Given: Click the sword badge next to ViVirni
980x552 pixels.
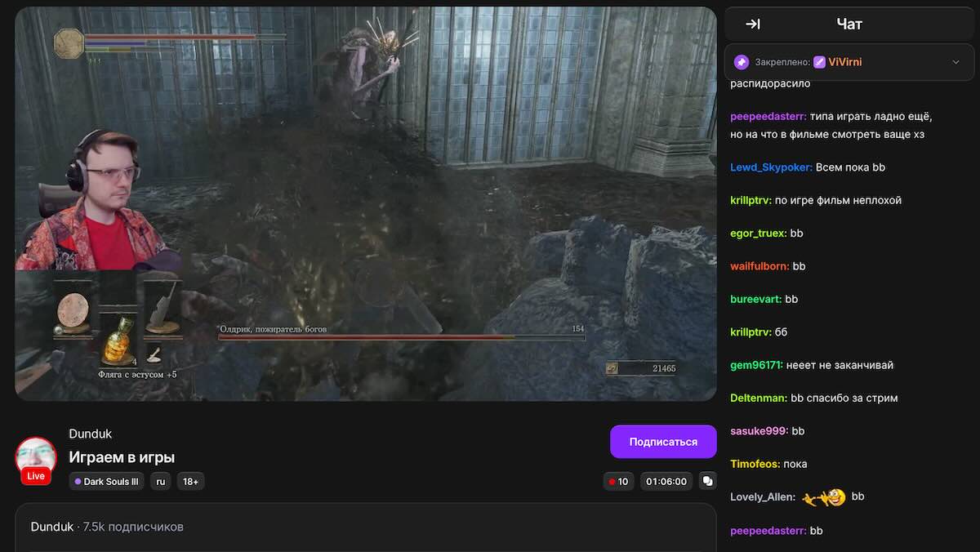Looking at the screenshot, I should tap(819, 62).
